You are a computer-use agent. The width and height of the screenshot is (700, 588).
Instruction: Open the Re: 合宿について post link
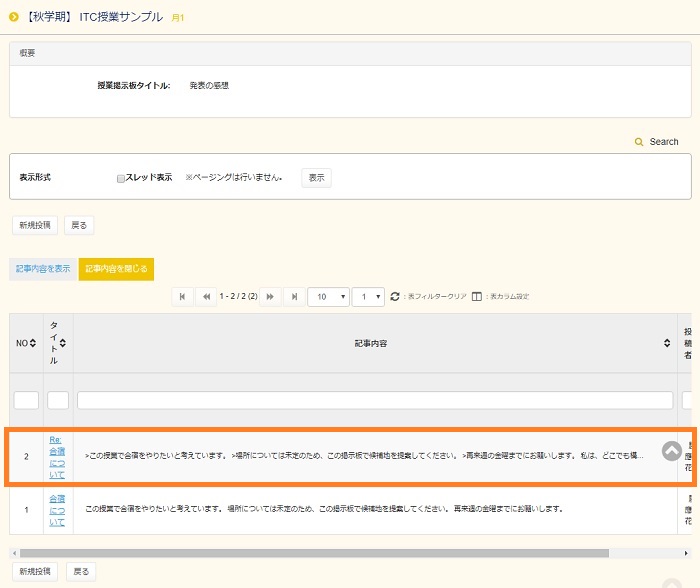[x=57, y=457]
